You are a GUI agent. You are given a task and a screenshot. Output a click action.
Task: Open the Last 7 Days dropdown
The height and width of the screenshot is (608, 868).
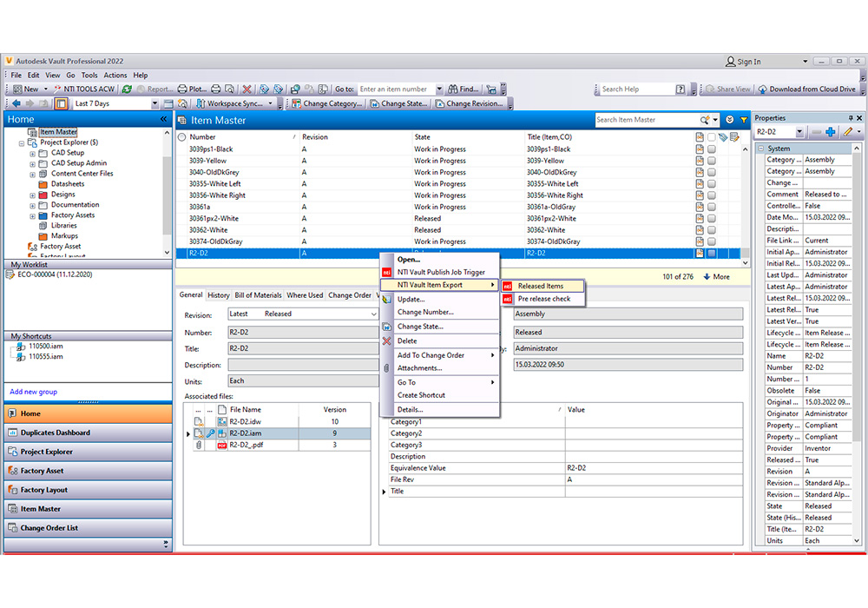point(155,103)
